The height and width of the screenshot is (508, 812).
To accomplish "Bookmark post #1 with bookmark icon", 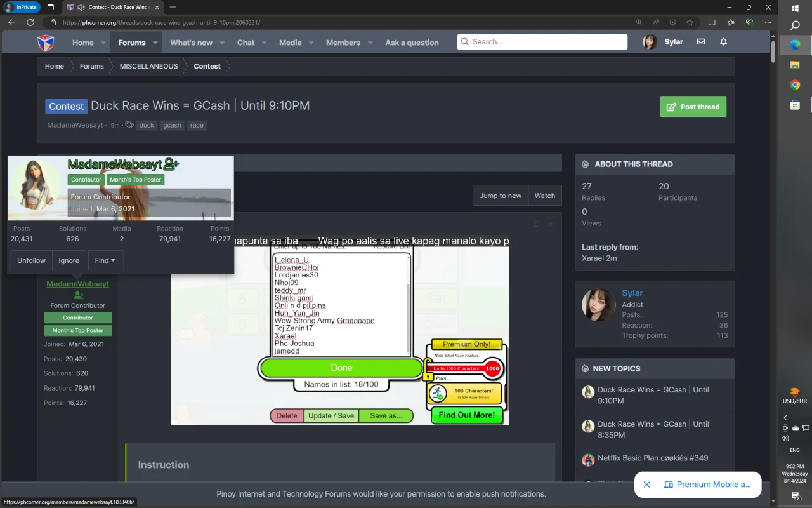I will pyautogui.click(x=537, y=224).
